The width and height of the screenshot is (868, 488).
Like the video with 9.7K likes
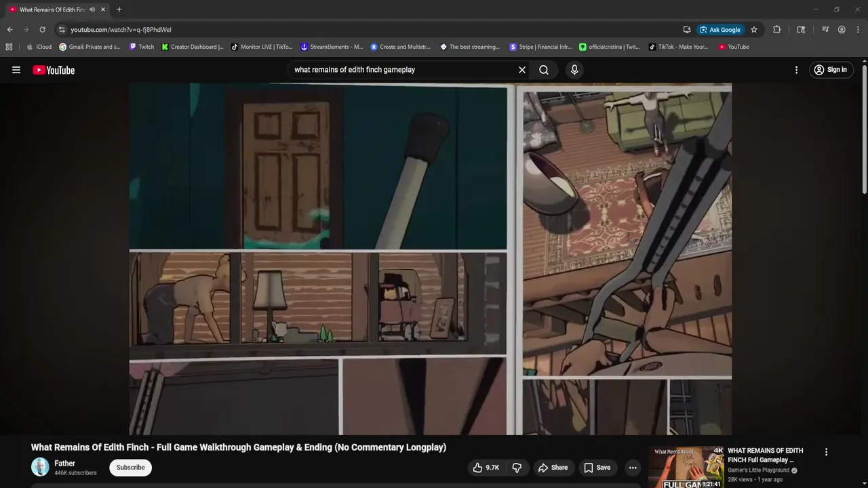coord(486,468)
